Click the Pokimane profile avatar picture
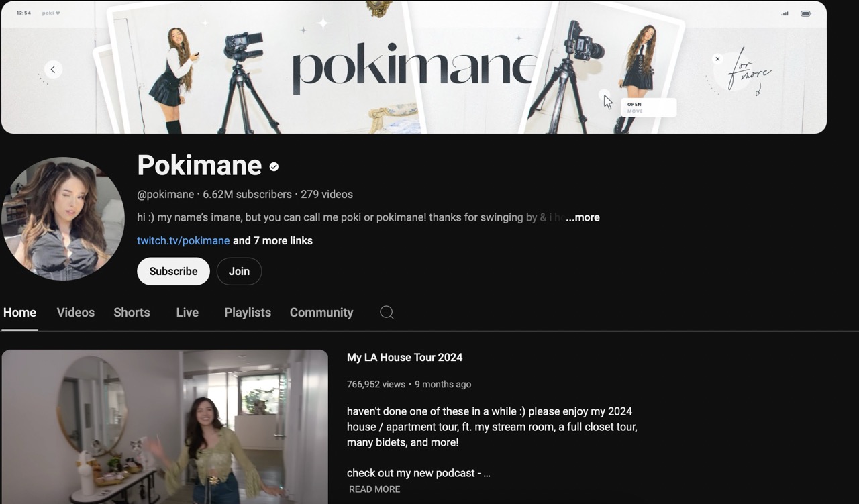The image size is (859, 504). click(63, 218)
